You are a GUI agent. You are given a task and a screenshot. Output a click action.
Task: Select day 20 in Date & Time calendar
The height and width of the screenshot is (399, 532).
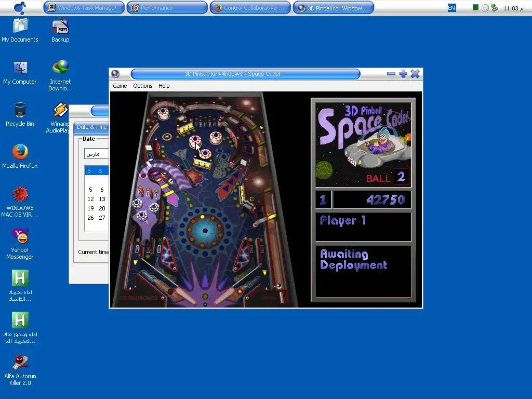coord(102,208)
